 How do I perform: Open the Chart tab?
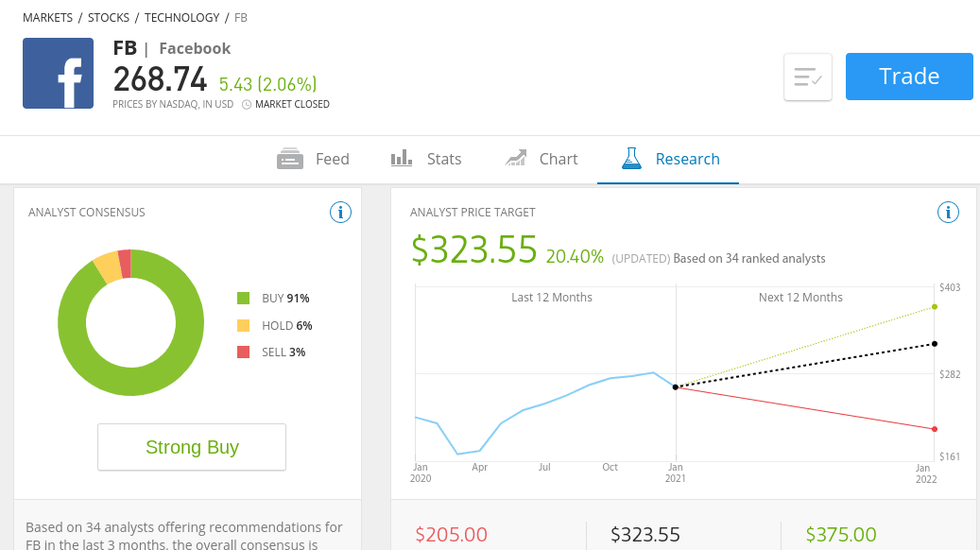542,159
